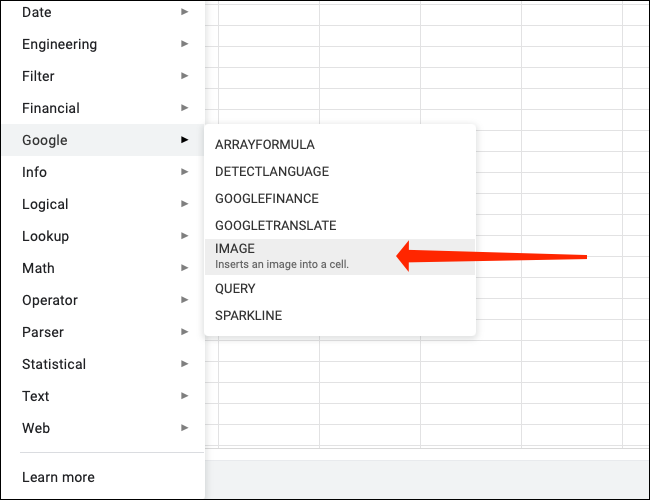Open the Date function category
The height and width of the screenshot is (500, 650).
click(37, 12)
